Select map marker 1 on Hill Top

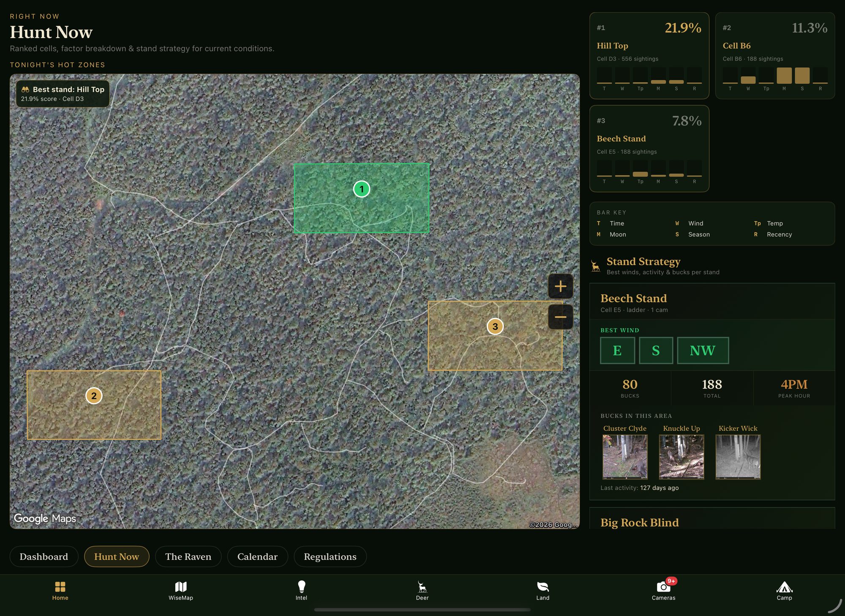click(362, 189)
